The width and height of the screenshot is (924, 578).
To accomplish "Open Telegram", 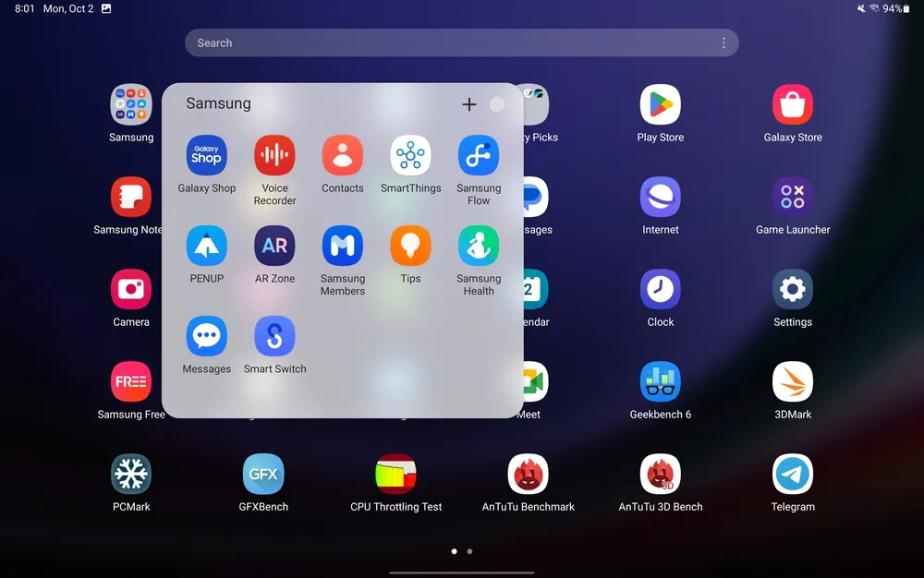I will pos(793,475).
